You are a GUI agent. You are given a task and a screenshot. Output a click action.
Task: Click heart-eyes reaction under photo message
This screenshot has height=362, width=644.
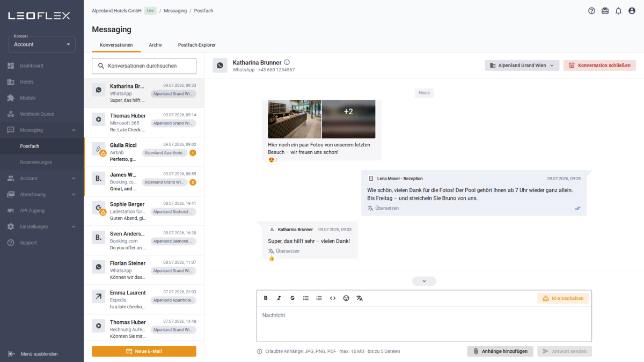tap(273, 160)
